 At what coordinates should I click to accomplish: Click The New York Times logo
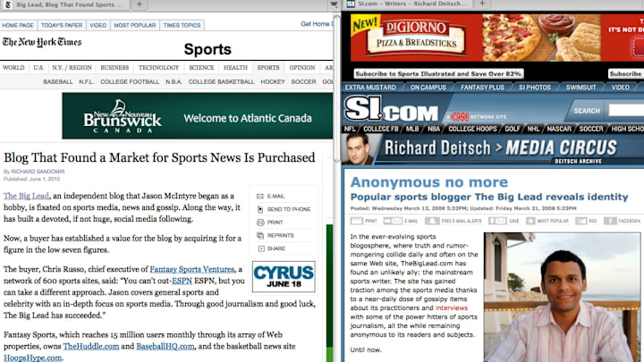[x=42, y=42]
